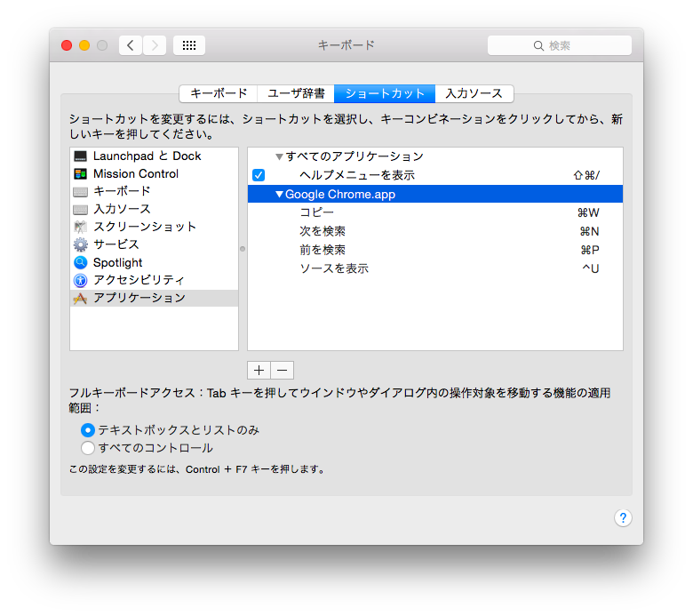Open 入力ソース tab
The height and width of the screenshot is (616, 693).
coord(474,93)
